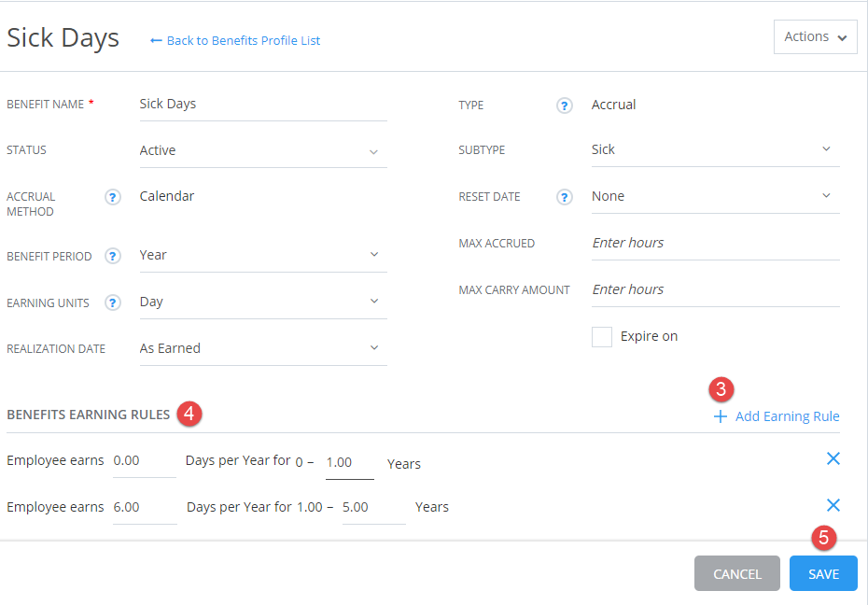Open the Earning Units help icon
Viewport: 868px width, 605px height.
pos(112,302)
